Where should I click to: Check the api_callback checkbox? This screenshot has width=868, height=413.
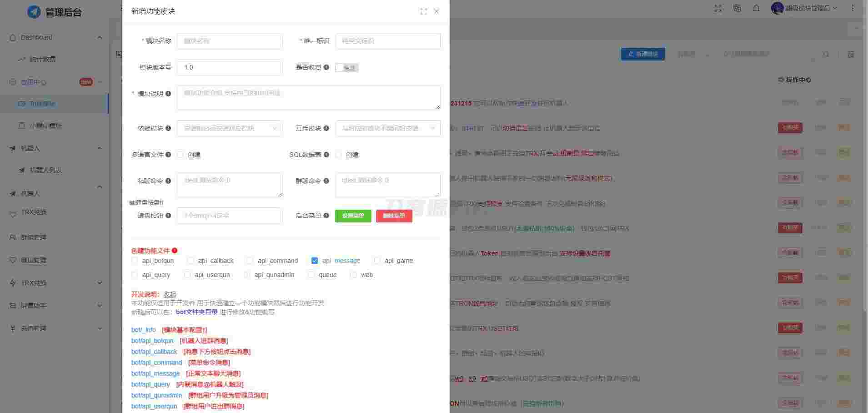tap(191, 261)
